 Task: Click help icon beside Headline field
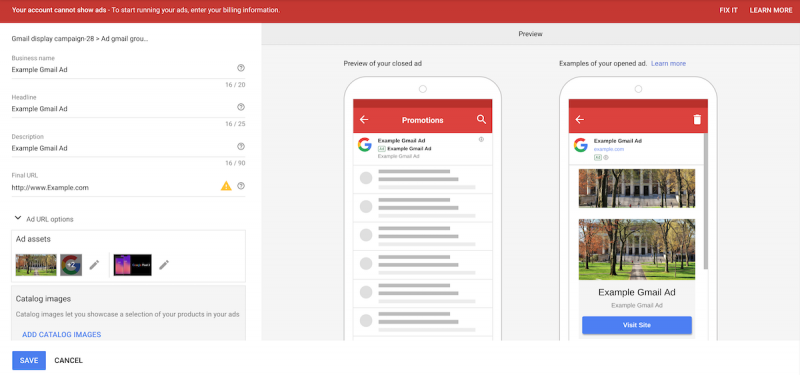point(241,107)
